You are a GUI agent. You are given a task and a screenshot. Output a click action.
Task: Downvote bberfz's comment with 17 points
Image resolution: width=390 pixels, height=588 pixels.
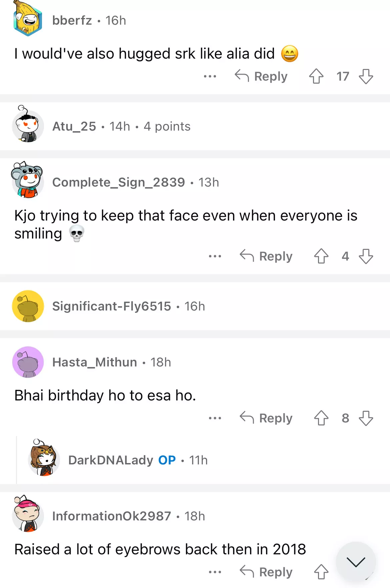(366, 76)
